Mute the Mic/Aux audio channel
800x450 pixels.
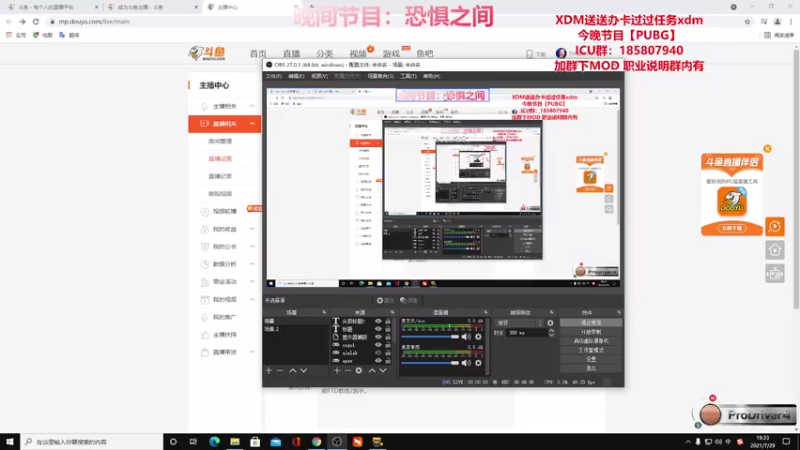[x=466, y=337]
